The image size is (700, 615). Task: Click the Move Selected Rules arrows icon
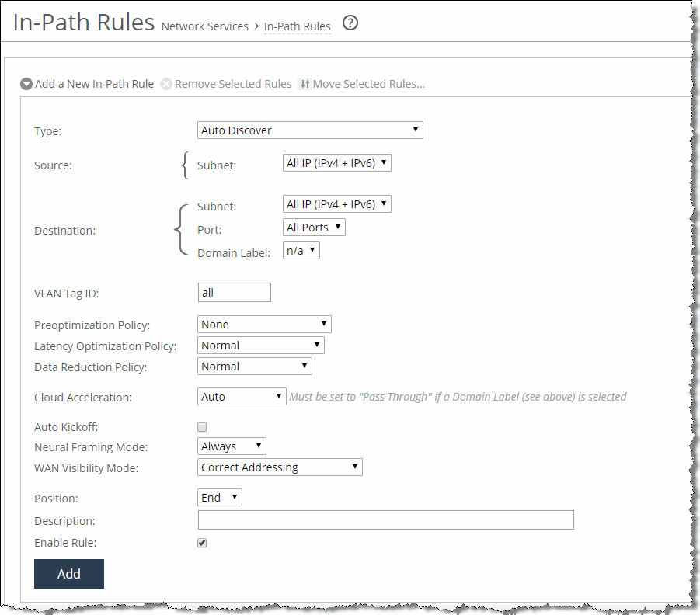coord(305,84)
